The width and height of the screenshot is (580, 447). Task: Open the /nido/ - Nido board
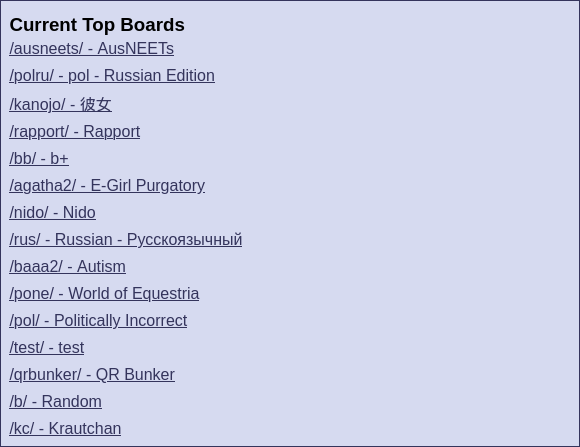52,213
